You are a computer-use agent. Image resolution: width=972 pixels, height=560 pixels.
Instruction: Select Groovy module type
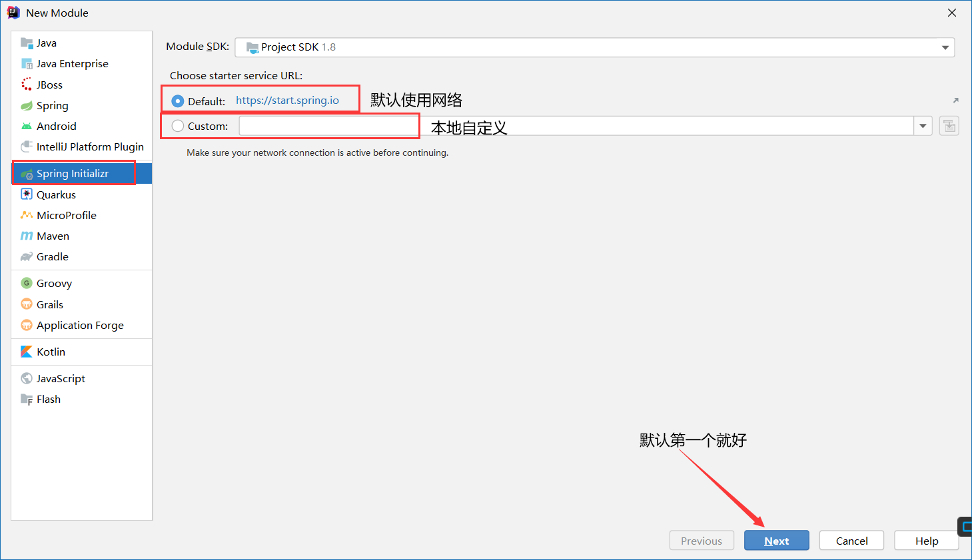coord(82,283)
